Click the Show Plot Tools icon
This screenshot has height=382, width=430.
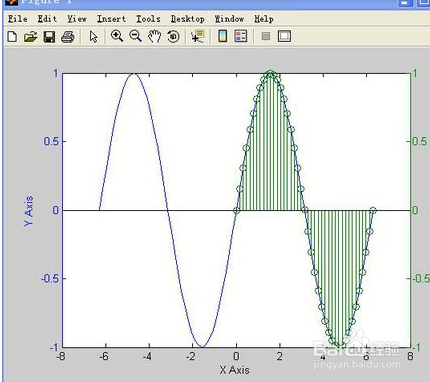pos(284,36)
